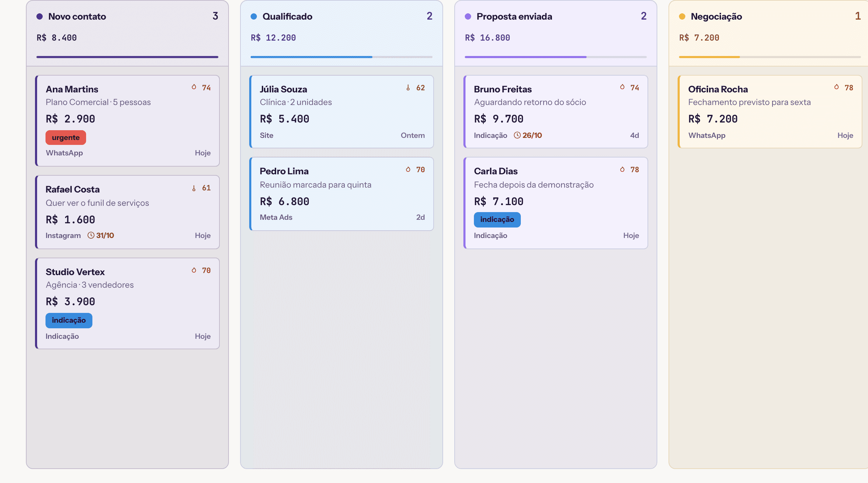The width and height of the screenshot is (868, 483).
Task: Click the Novo contato progress bar
Action: [x=127, y=57]
